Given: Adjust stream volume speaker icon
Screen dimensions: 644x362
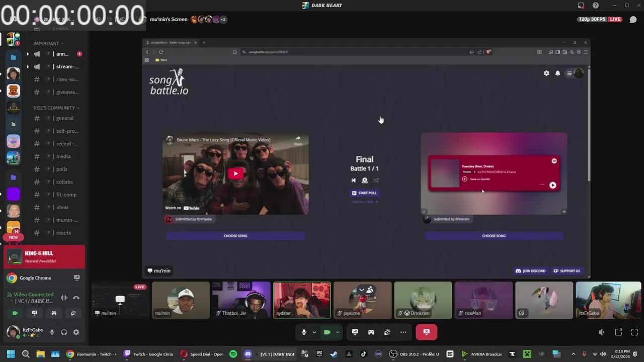Looking at the screenshot, I should (601, 332).
